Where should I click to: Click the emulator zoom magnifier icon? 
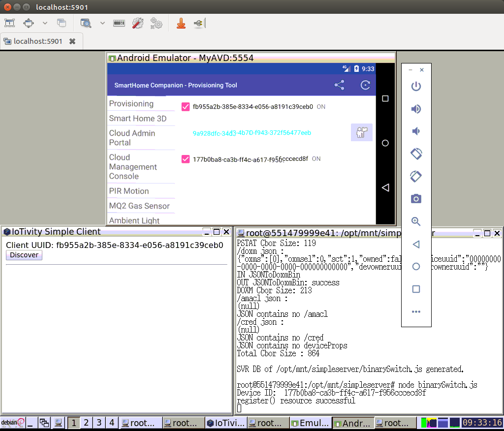(x=416, y=221)
